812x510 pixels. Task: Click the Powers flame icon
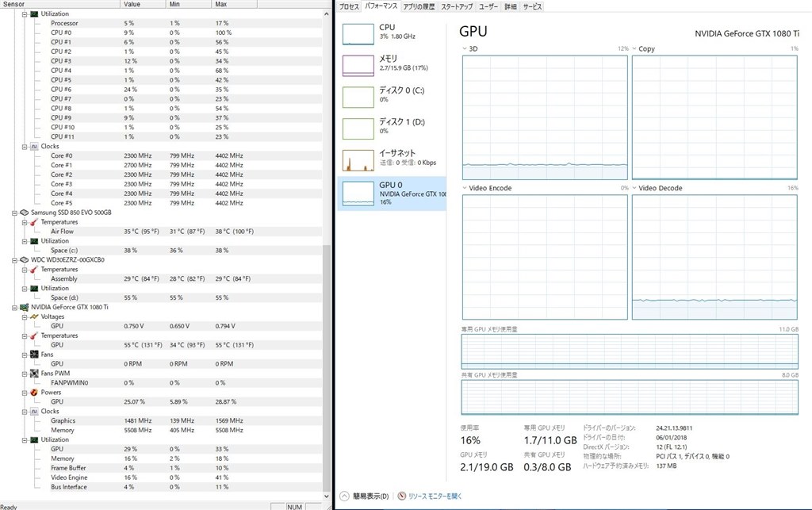(x=34, y=393)
